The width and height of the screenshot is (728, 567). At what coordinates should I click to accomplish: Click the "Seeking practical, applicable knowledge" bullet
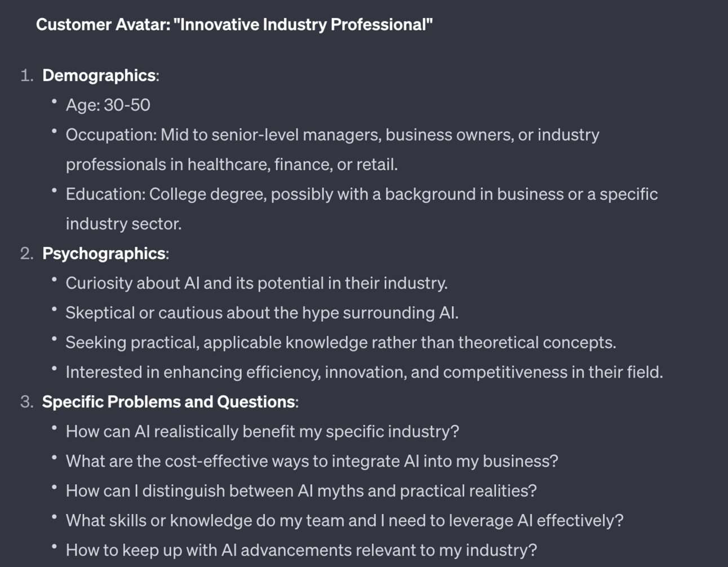[340, 343]
